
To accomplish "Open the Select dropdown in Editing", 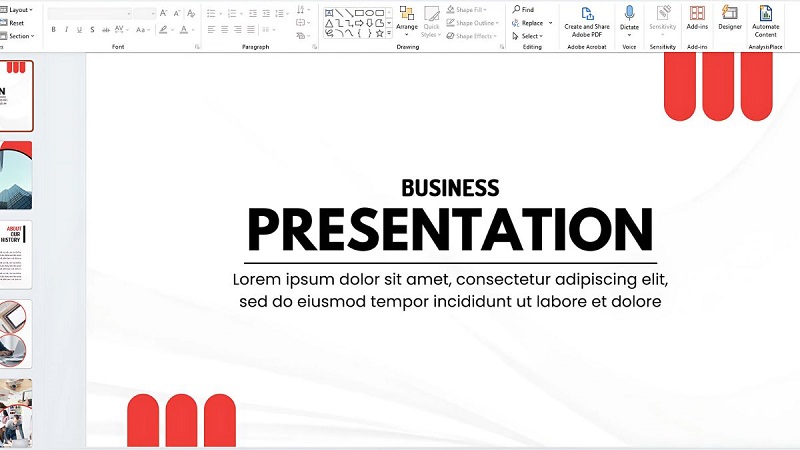I will pos(530,36).
